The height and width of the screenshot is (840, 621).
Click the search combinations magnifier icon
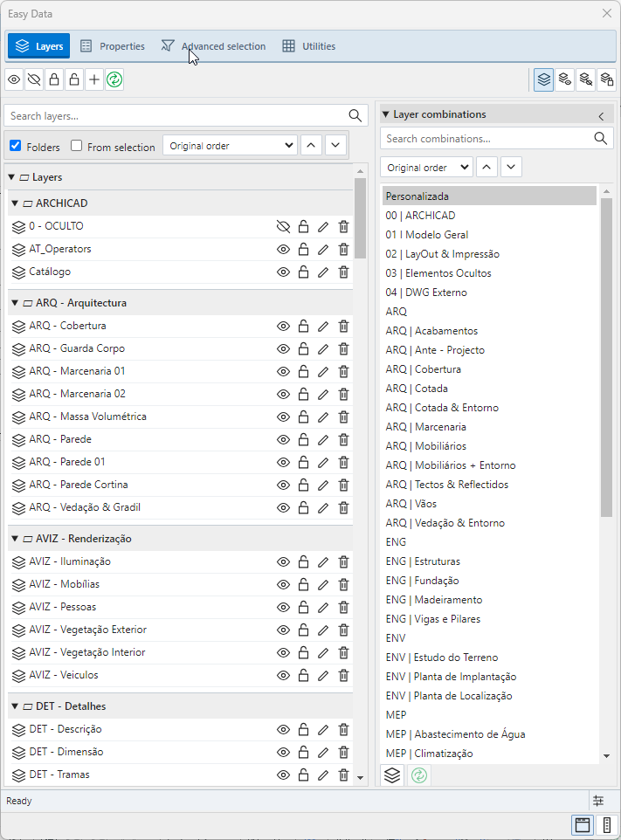[601, 138]
